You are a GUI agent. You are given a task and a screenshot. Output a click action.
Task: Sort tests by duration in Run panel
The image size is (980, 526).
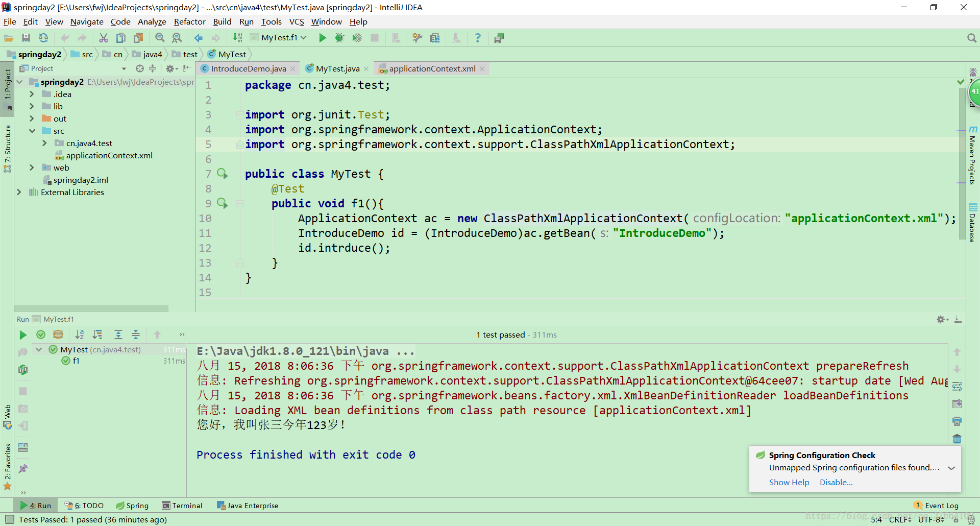[97, 334]
